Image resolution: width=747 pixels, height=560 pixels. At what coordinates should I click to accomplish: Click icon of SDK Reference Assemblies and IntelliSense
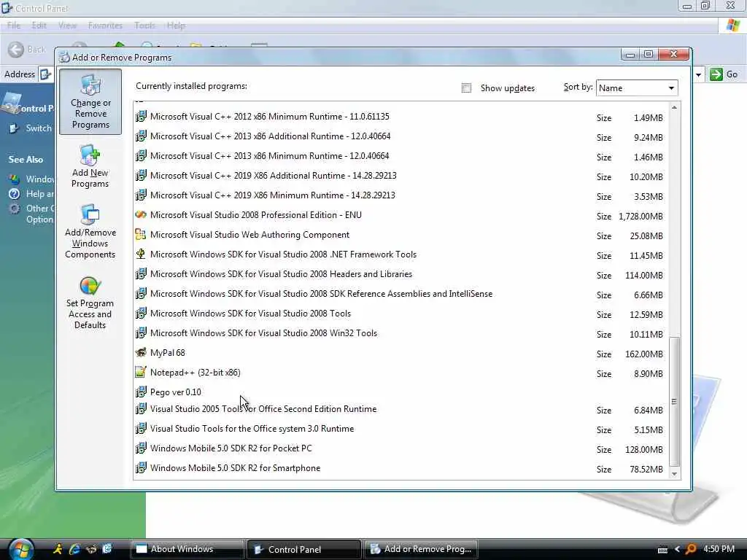click(x=141, y=294)
